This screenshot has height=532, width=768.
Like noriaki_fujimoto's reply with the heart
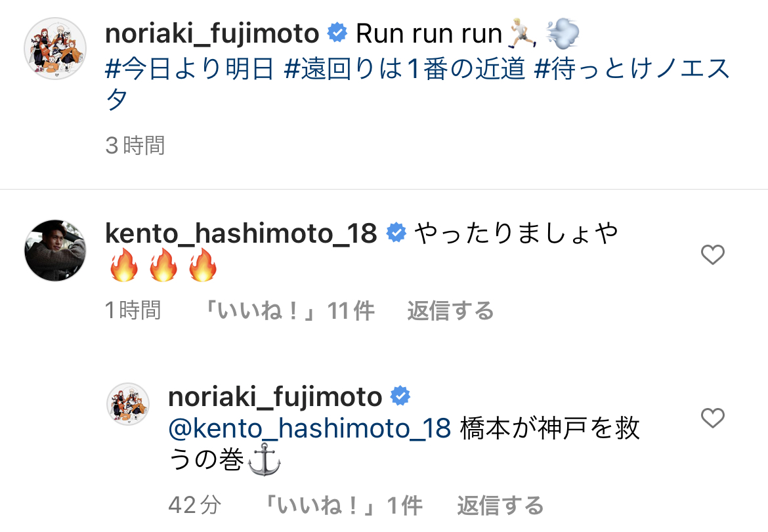pos(713,418)
